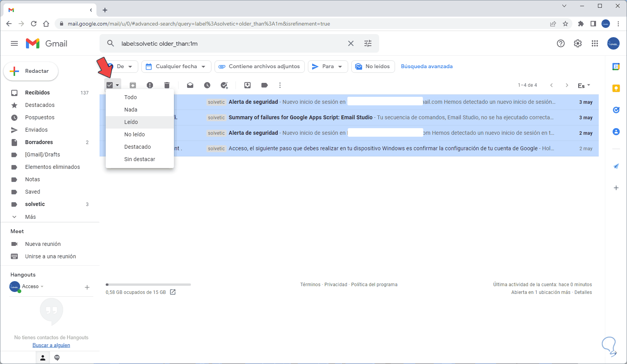The height and width of the screenshot is (364, 627).
Task: Open Detalles account activity link
Action: (583, 292)
